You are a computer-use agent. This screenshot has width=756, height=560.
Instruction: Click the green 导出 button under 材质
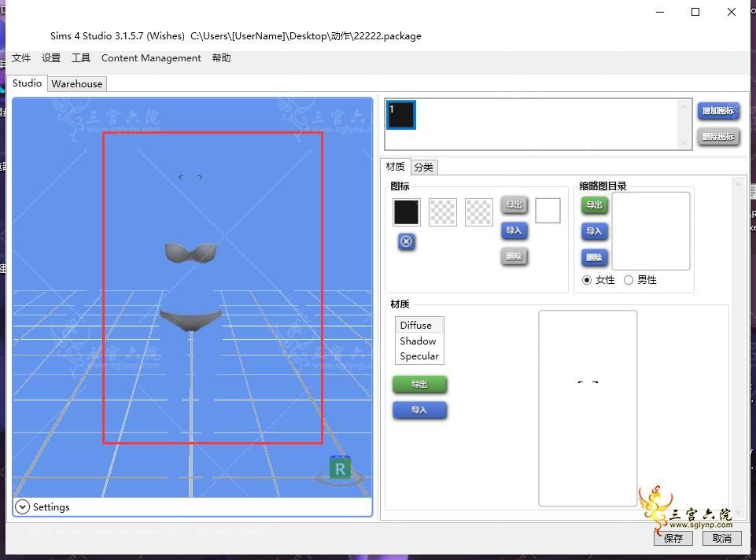click(419, 384)
